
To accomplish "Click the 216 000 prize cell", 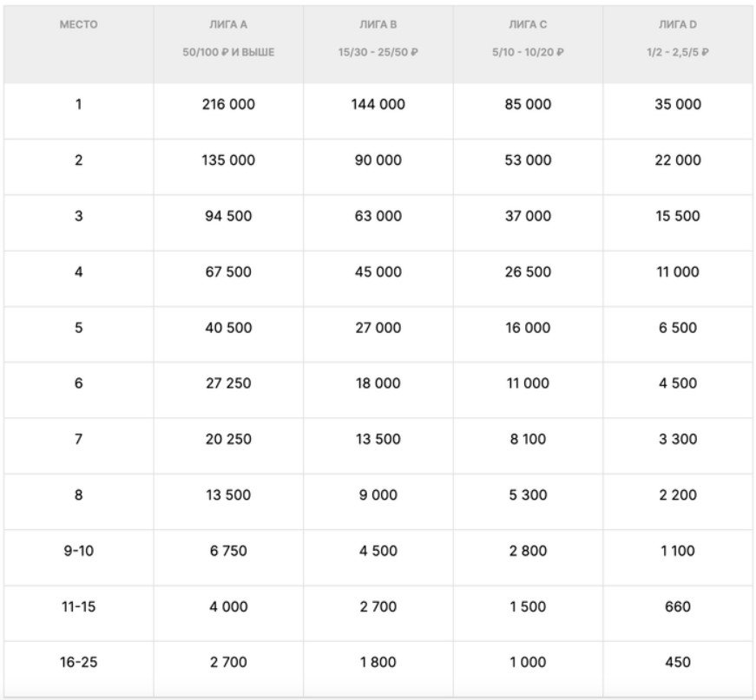I will point(229,105).
